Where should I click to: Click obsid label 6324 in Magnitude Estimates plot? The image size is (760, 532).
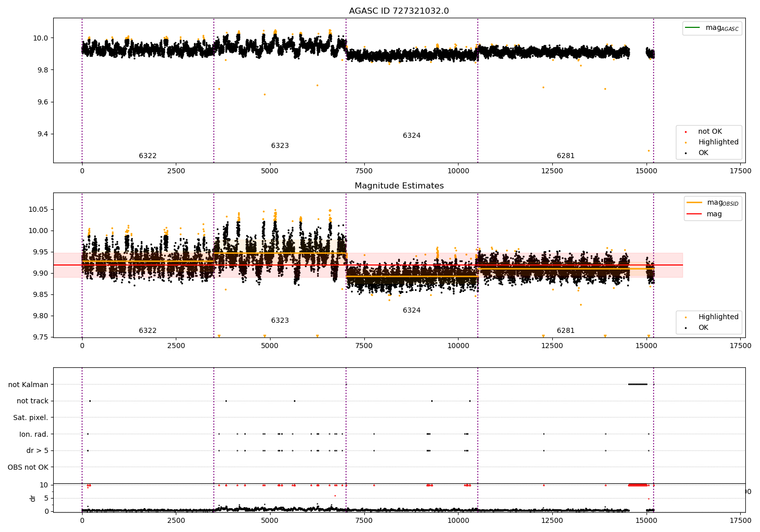point(411,311)
